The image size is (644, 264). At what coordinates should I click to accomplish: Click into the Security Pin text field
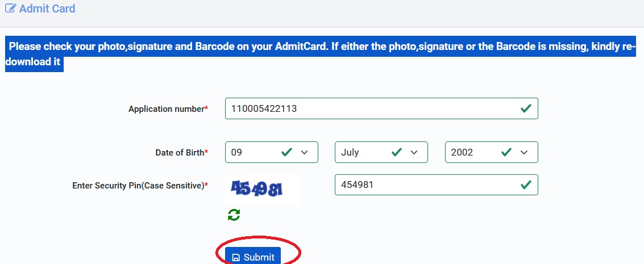[436, 185]
